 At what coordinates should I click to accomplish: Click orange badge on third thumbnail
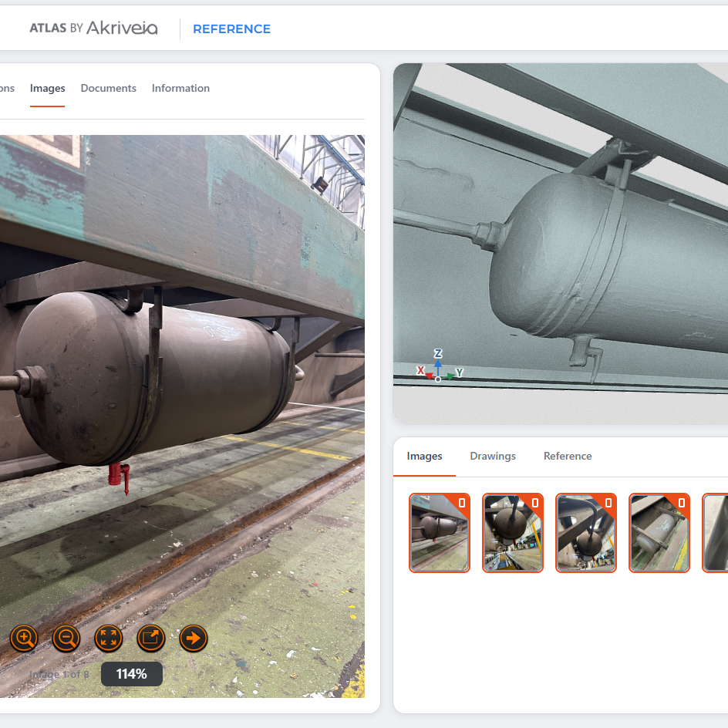tap(607, 504)
